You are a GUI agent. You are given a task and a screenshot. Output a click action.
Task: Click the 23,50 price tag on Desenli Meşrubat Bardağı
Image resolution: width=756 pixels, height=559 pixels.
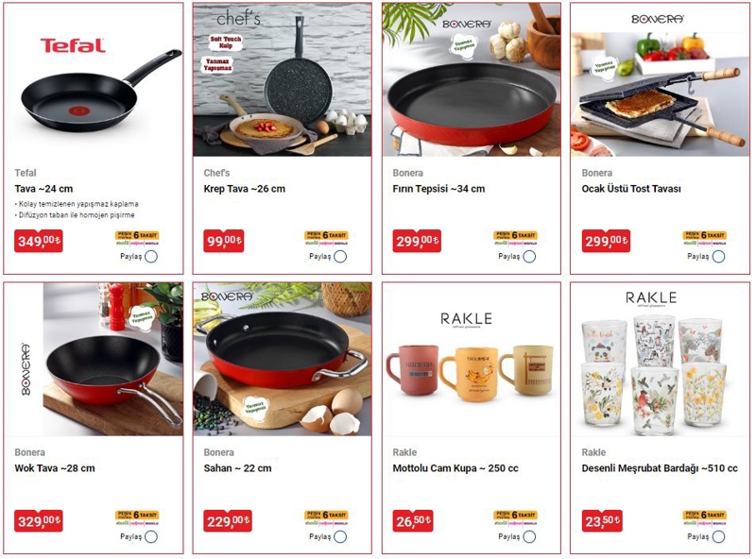tap(602, 521)
